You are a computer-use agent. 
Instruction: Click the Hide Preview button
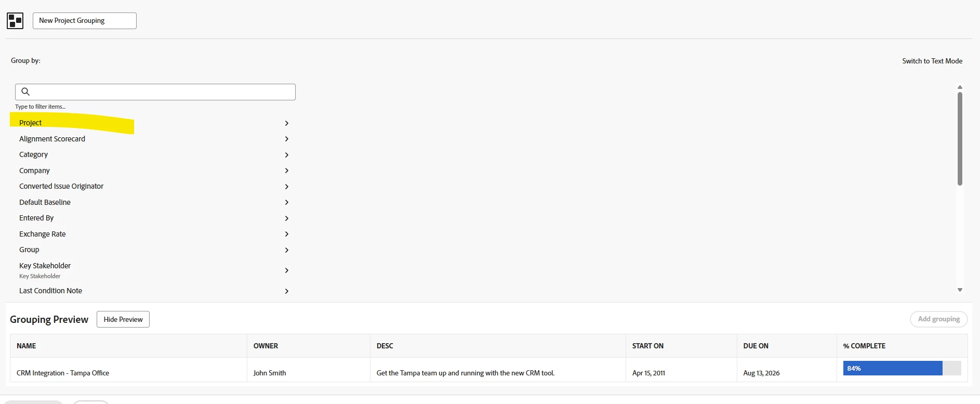123,319
